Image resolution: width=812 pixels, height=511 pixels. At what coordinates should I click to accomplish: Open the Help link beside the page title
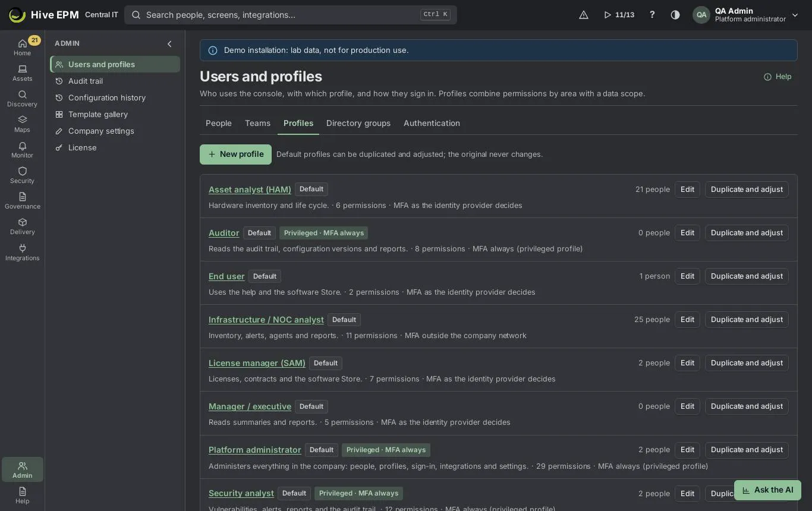coord(778,77)
